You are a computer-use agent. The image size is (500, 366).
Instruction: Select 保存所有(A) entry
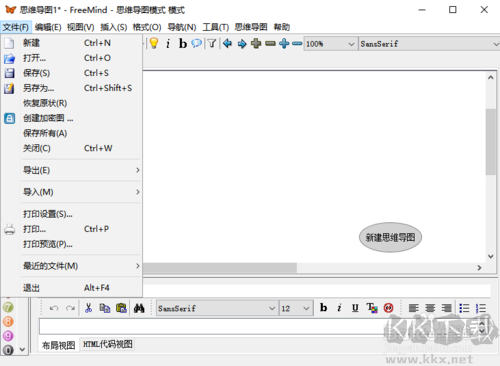pos(72,133)
